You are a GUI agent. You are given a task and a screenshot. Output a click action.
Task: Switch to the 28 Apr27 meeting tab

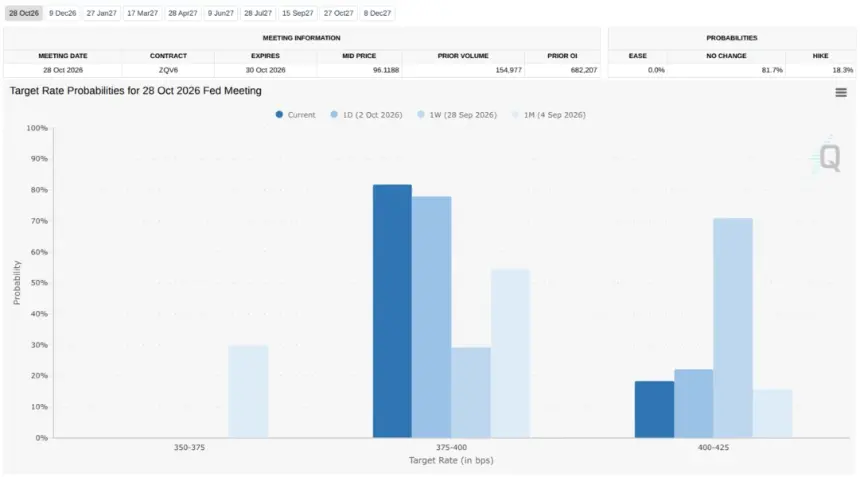pyautogui.click(x=183, y=13)
